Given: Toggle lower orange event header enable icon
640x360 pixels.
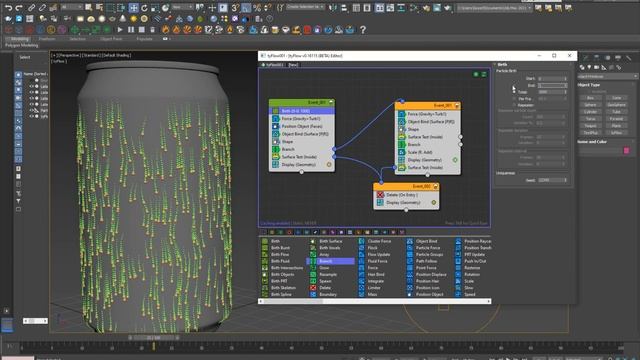Looking at the screenshot, I should pyautogui.click(x=435, y=187).
